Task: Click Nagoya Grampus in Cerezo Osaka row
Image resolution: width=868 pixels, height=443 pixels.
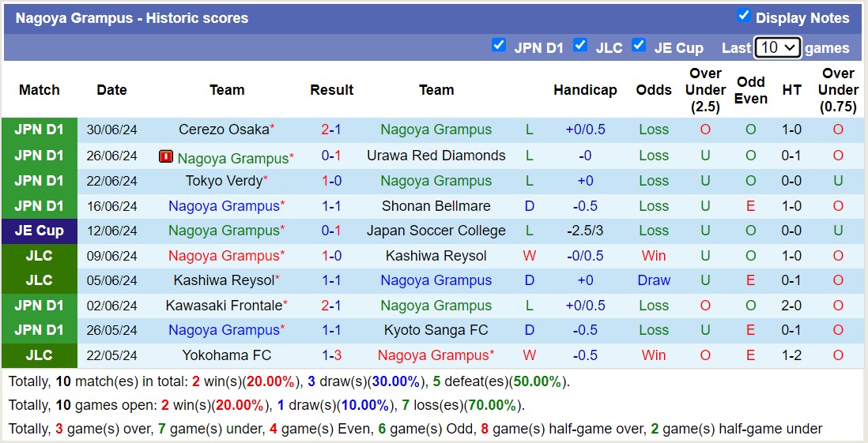Action: tap(436, 130)
